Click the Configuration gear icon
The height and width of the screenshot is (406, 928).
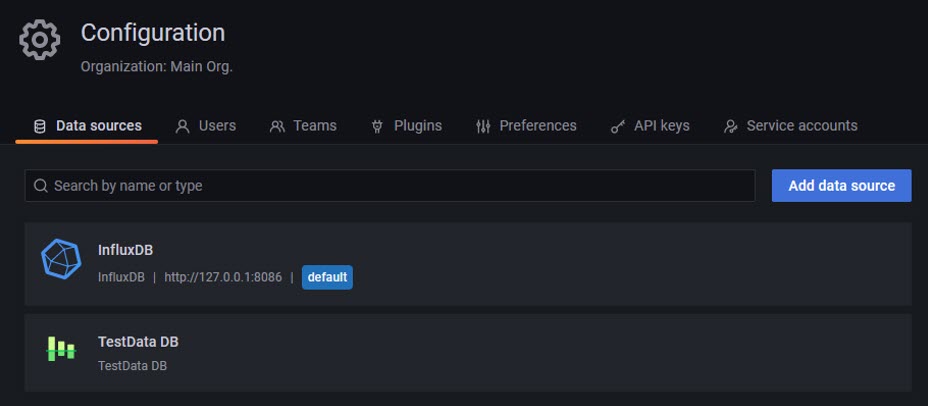(x=40, y=40)
